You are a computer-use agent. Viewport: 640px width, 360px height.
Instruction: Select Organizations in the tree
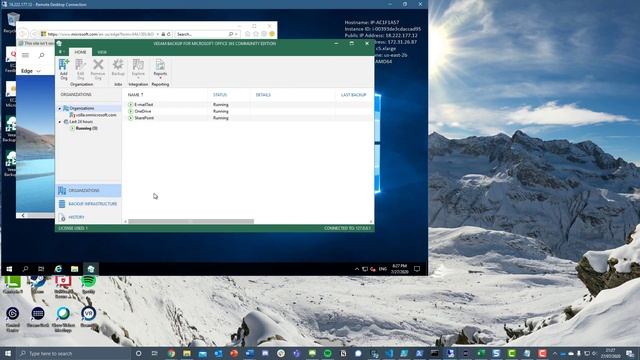[82, 108]
